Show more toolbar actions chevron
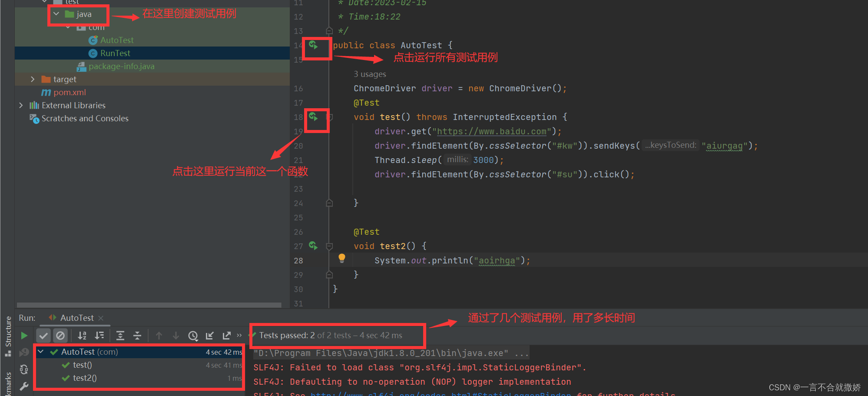Screen dimensions: 868x396 click(239, 335)
